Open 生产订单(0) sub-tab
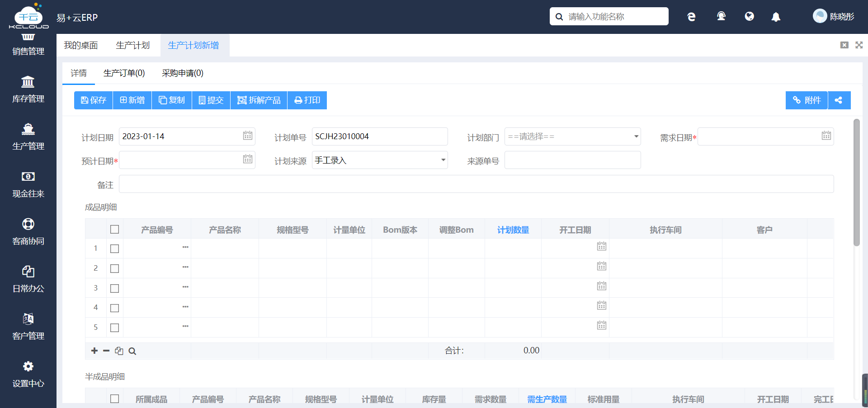Viewport: 868px width, 408px height. click(x=124, y=73)
